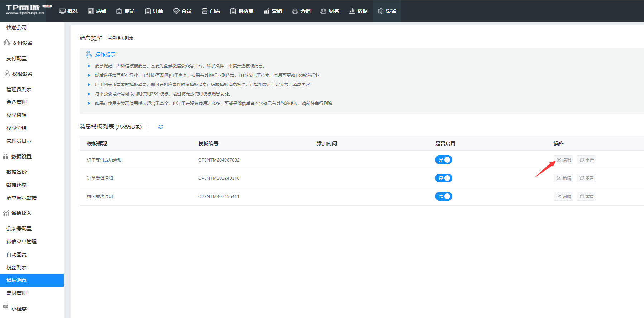Image resolution: width=644 pixels, height=318 pixels.
Task: Click 编辑 button for 订单发货通知
Action: (563, 178)
